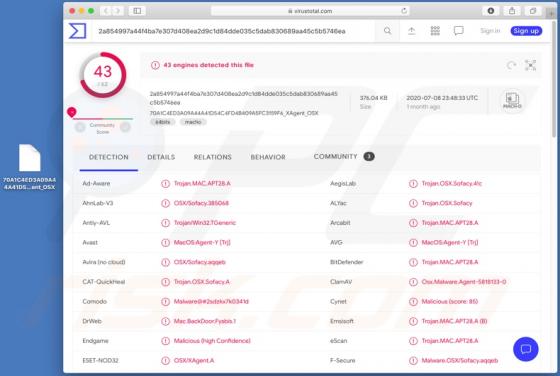560x376 pixels.
Task: Click the page vertical scrollbar
Action: (x=554, y=79)
